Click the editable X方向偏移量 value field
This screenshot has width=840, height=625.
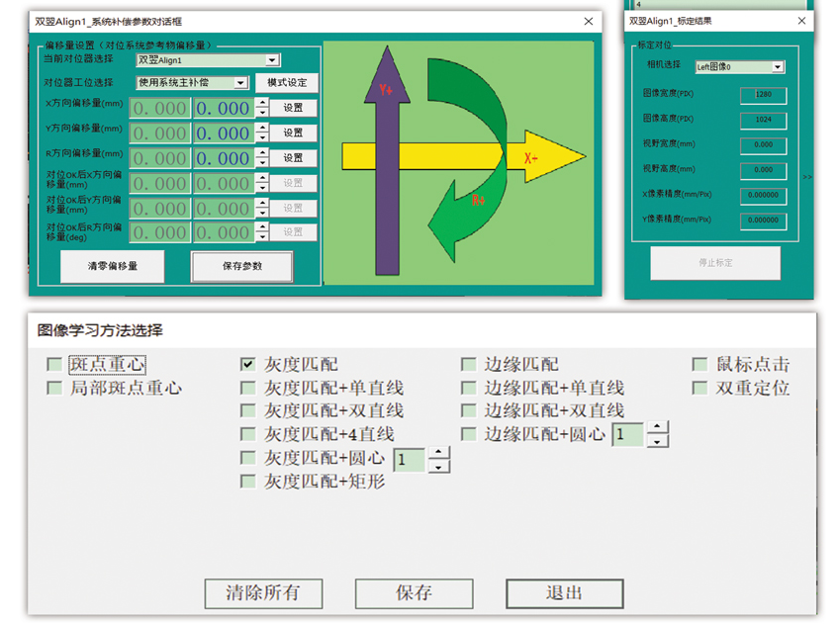[223, 108]
